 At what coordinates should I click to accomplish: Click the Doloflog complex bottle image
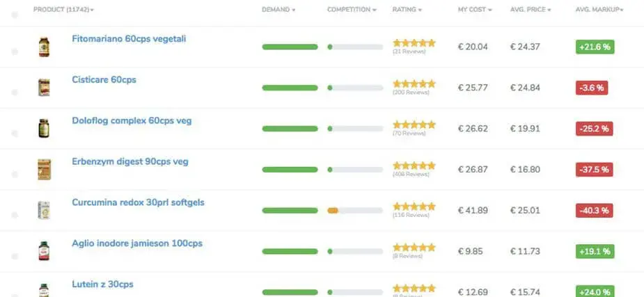coord(44,129)
